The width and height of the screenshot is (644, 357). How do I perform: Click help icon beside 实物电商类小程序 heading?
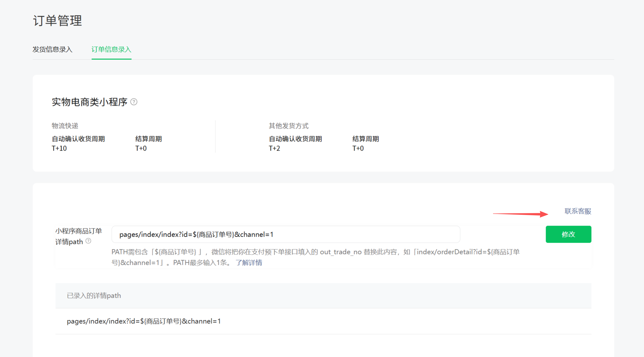pos(134,102)
